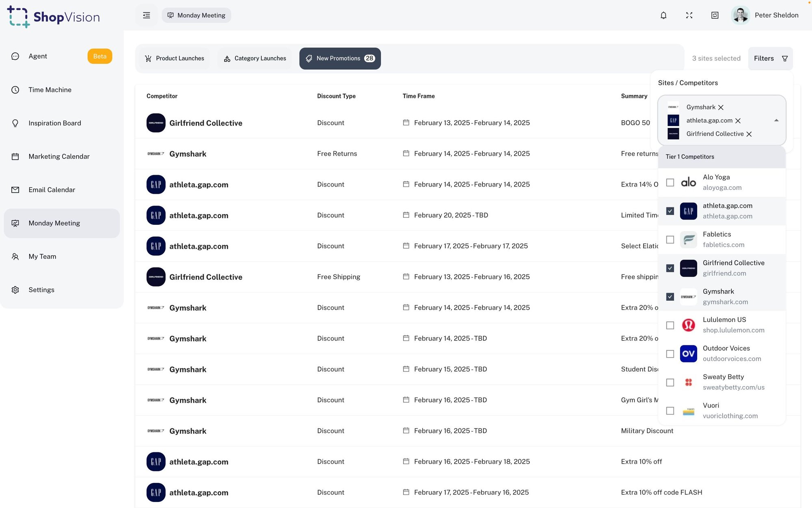Select New Promotions tab
This screenshot has height=508, width=812.
[x=340, y=59]
